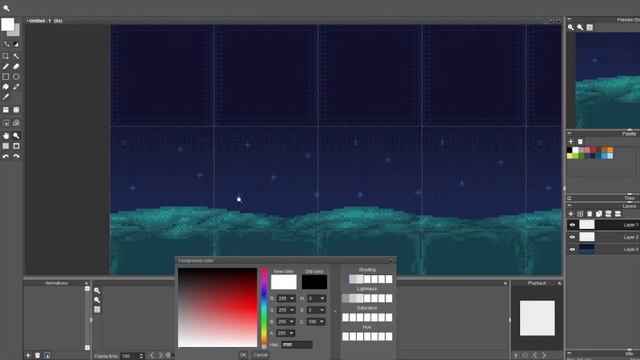
Task: Delete the selected layer via trash icon
Action: (589, 214)
